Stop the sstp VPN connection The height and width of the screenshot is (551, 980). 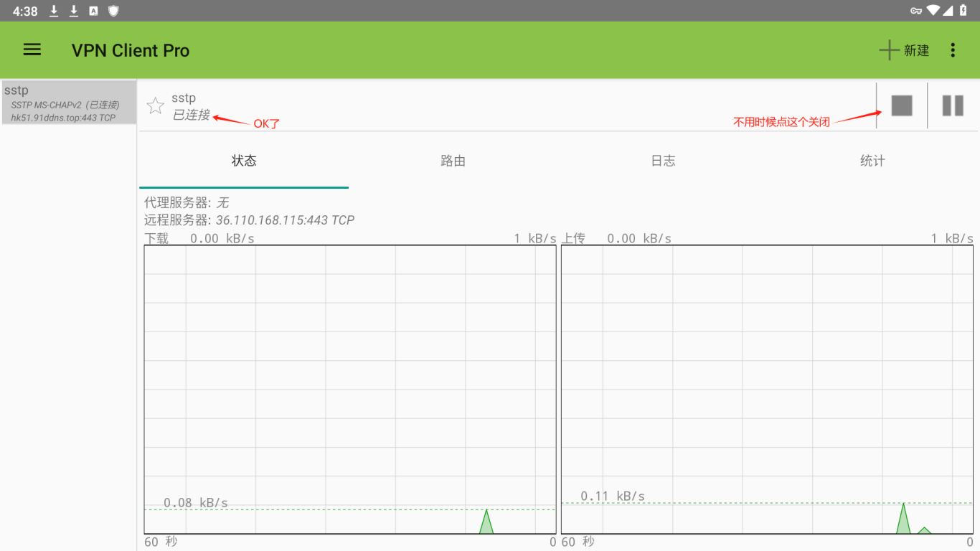point(902,105)
